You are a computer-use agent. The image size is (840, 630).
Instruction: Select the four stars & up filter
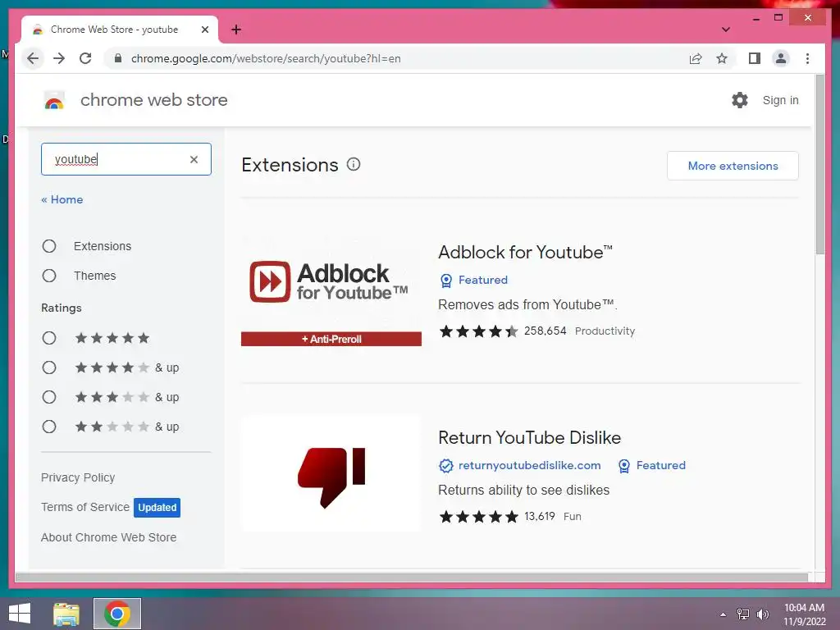point(49,367)
